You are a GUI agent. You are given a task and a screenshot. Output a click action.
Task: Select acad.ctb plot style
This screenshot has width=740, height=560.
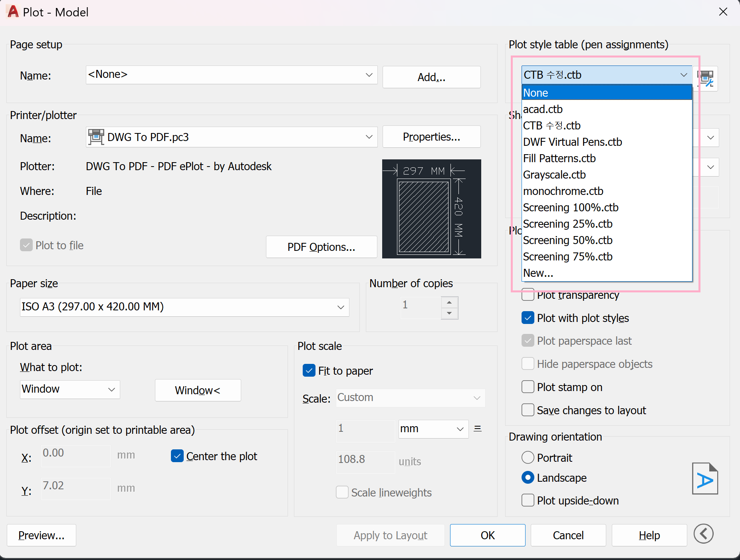(607, 109)
